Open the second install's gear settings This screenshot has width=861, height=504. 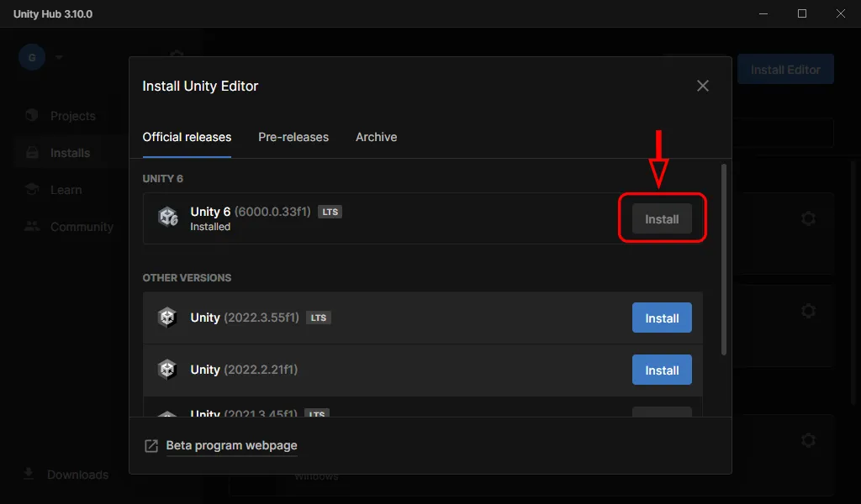[x=808, y=311]
